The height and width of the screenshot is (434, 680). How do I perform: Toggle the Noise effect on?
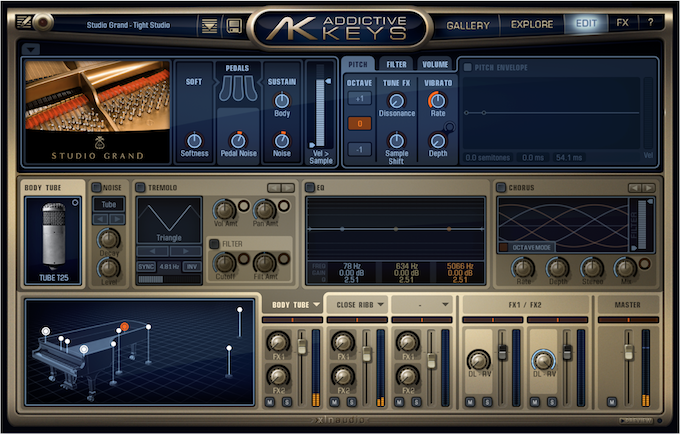[x=96, y=187]
